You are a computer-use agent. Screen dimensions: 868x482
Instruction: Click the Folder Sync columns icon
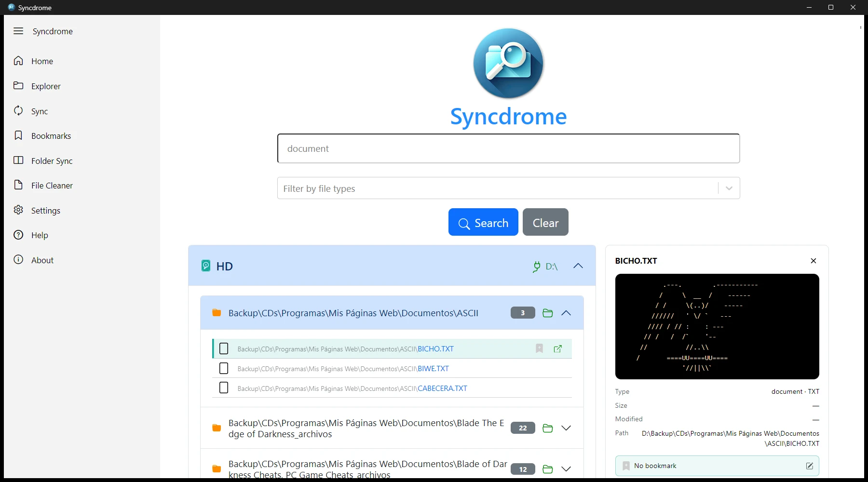click(18, 160)
